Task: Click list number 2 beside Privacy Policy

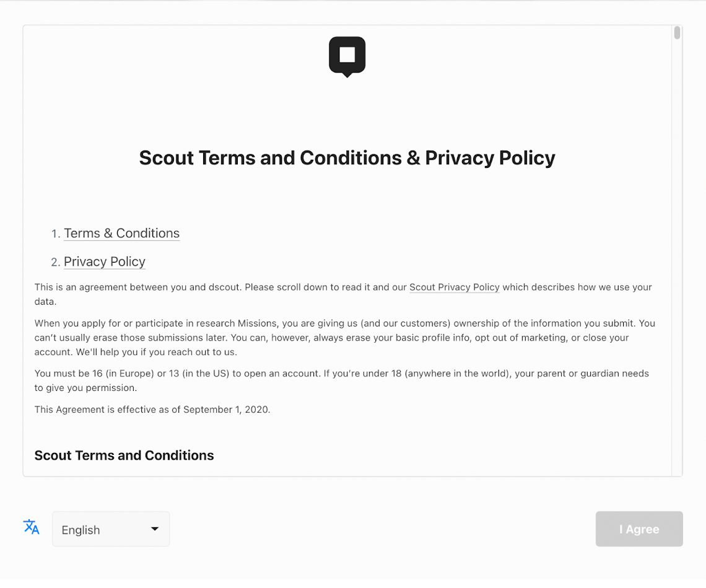Action: [55, 262]
